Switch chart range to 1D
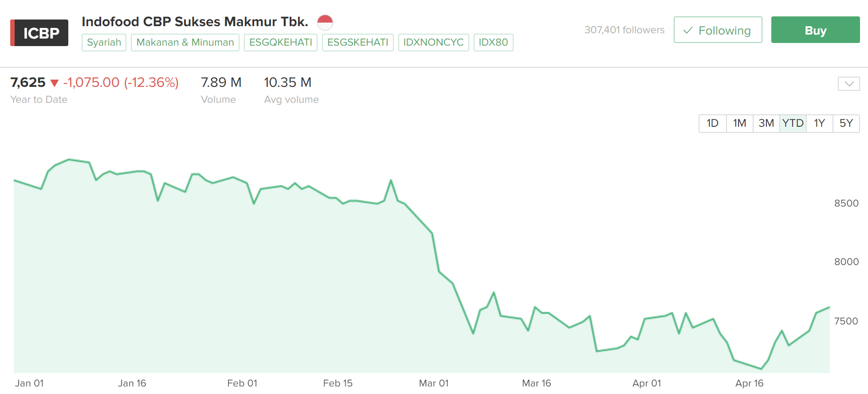 point(712,123)
